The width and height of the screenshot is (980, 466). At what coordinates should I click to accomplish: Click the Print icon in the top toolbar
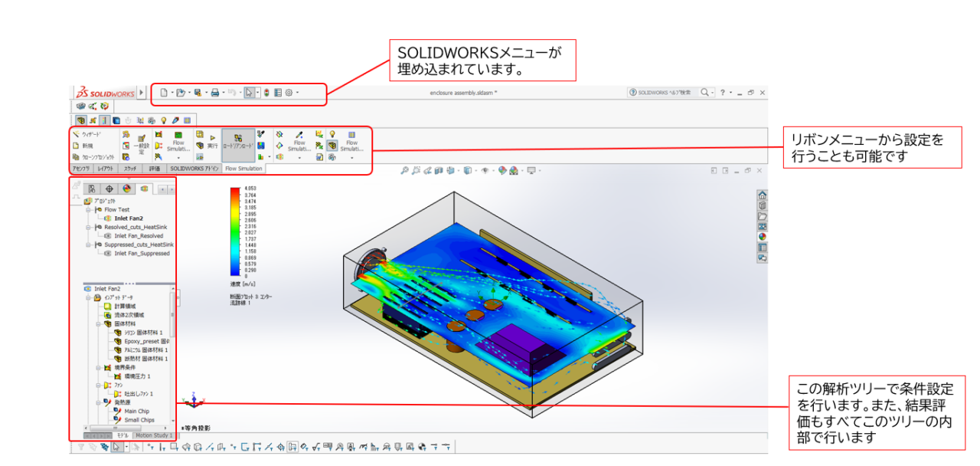[x=216, y=93]
